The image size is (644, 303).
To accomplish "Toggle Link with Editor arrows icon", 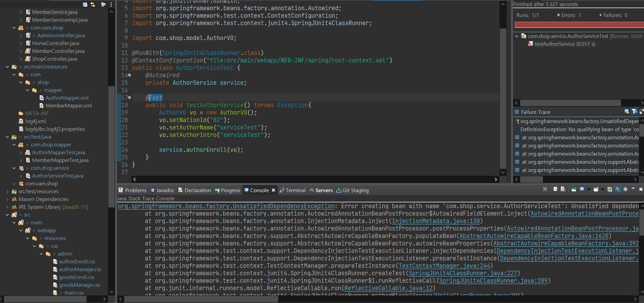I will coord(93,4).
